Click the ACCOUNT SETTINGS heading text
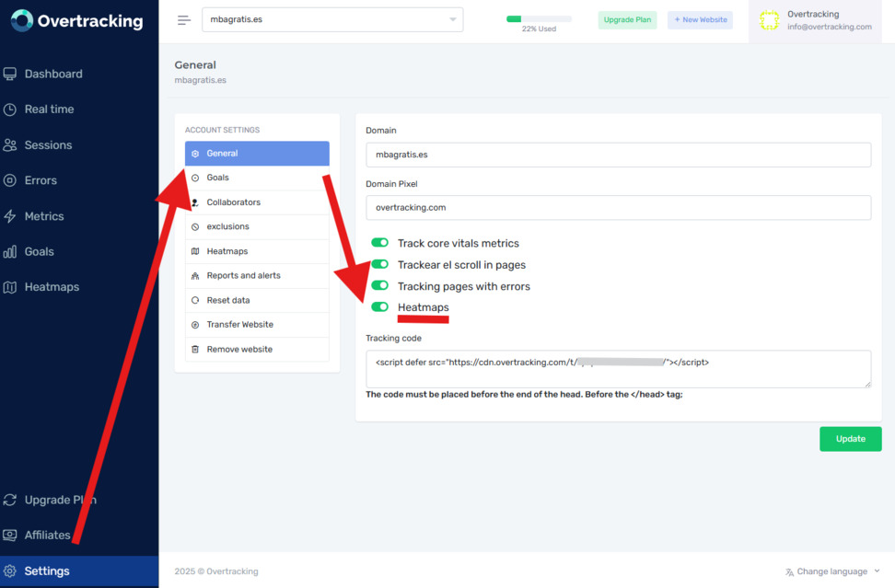 (x=222, y=130)
